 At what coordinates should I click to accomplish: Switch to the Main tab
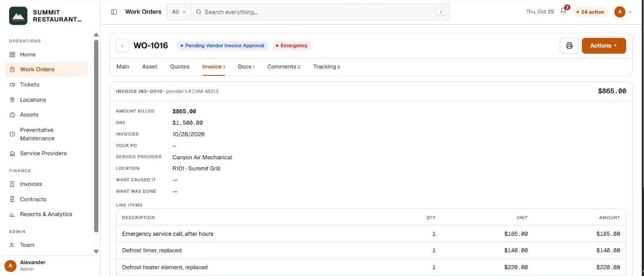pyautogui.click(x=123, y=67)
